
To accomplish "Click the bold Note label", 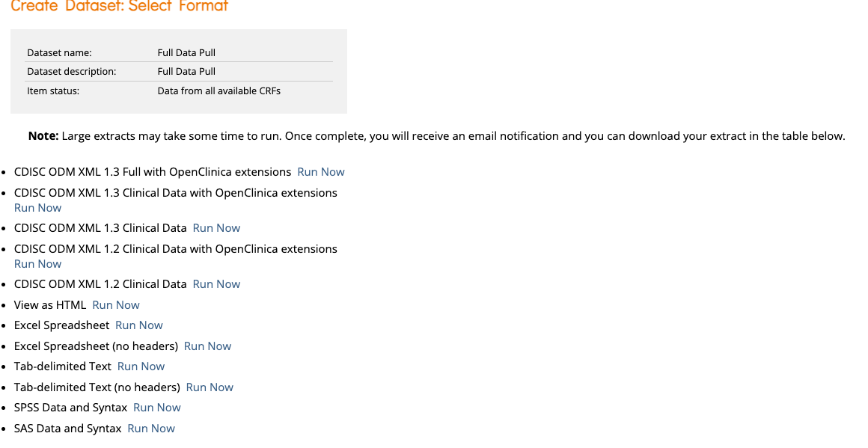I will pyautogui.click(x=43, y=136).
